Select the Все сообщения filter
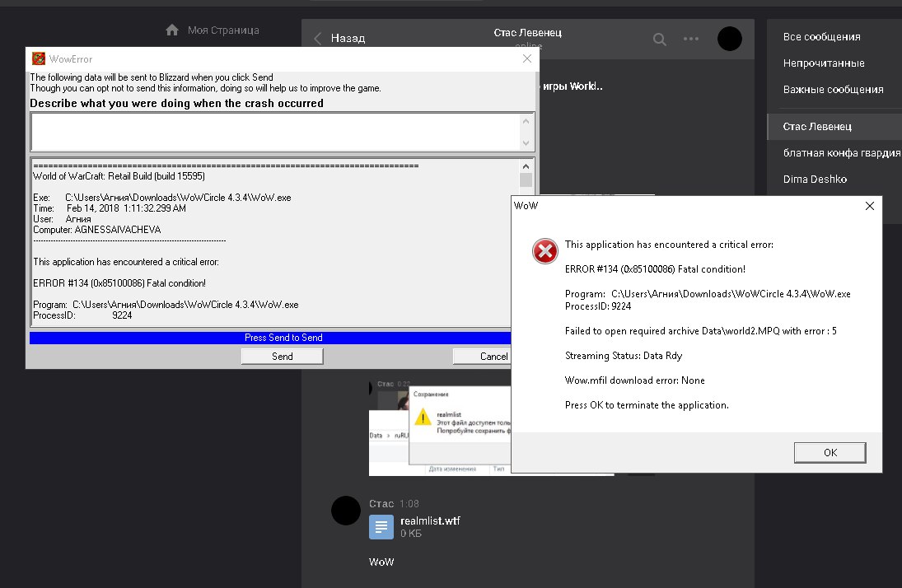The height and width of the screenshot is (588, 902). click(821, 37)
